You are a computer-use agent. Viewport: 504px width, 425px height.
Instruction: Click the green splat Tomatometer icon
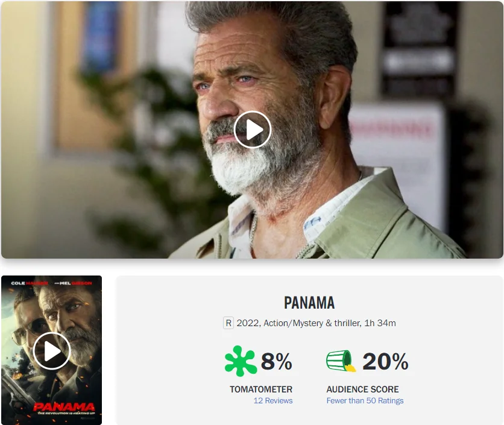tap(241, 361)
